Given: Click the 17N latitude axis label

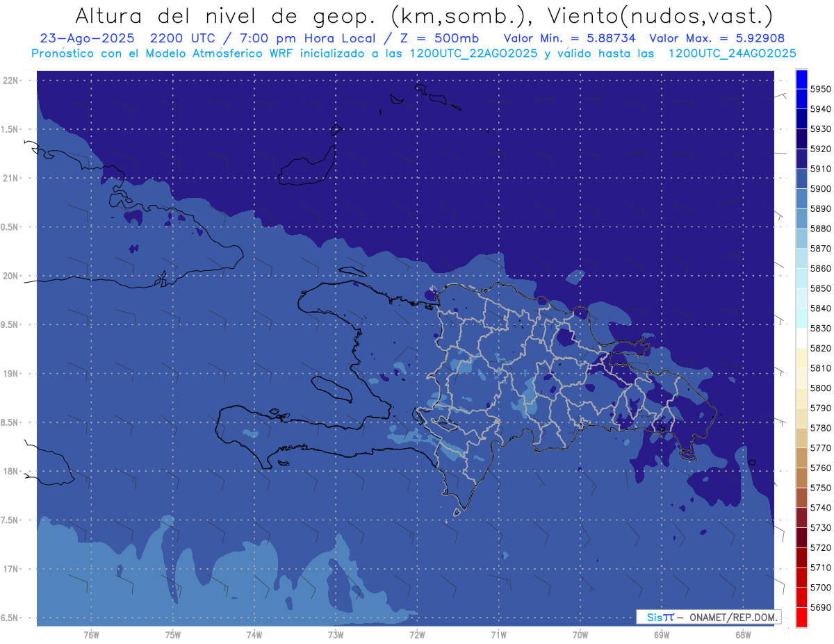Looking at the screenshot, I should point(10,570).
